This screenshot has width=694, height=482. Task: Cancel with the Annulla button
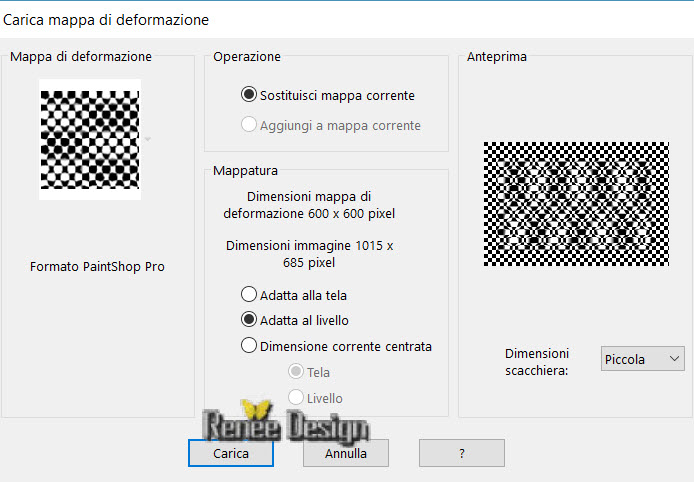pyautogui.click(x=346, y=453)
